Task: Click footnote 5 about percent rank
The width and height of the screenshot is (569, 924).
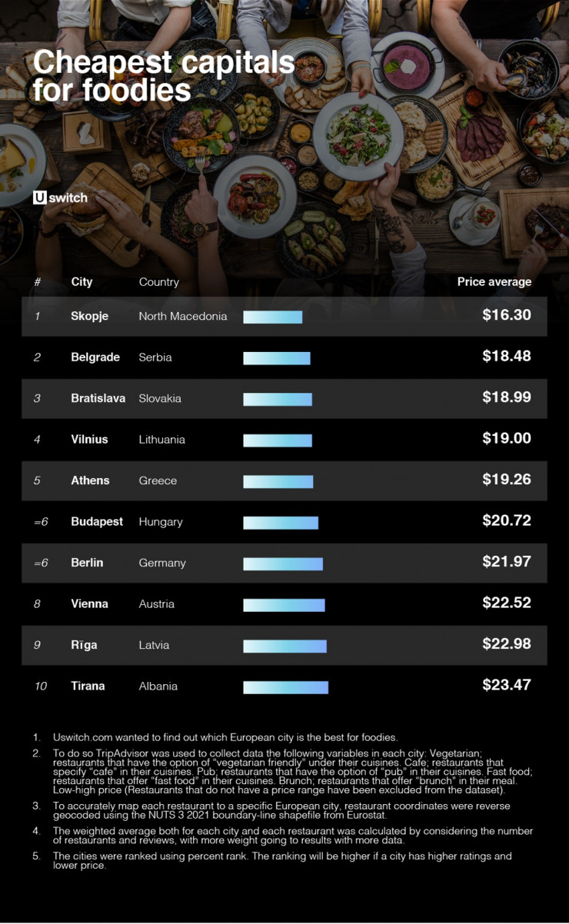Action: click(x=282, y=860)
